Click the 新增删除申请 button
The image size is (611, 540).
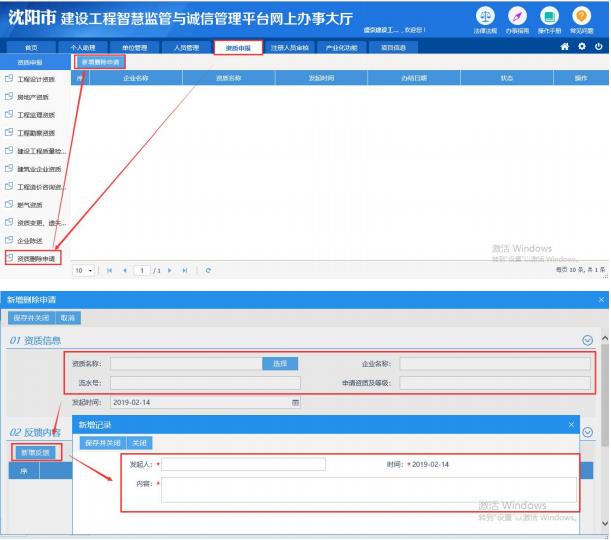pyautogui.click(x=100, y=62)
